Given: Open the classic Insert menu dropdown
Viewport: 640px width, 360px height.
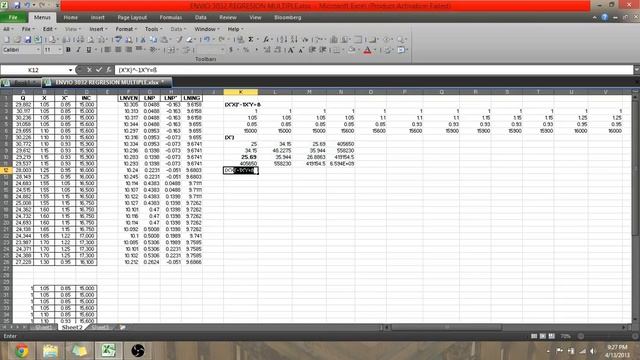Looking at the screenshot, I should point(98,29).
